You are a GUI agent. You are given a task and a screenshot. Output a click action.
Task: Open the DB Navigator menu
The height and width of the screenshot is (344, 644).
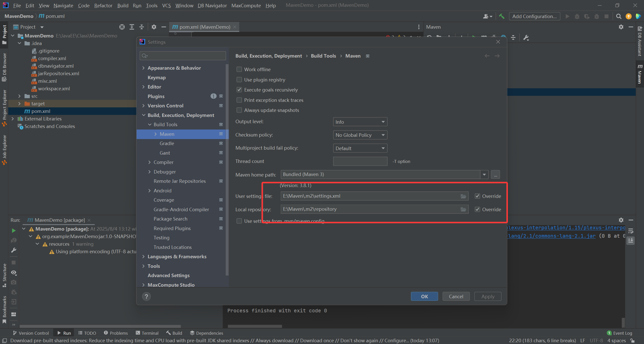[212, 5]
